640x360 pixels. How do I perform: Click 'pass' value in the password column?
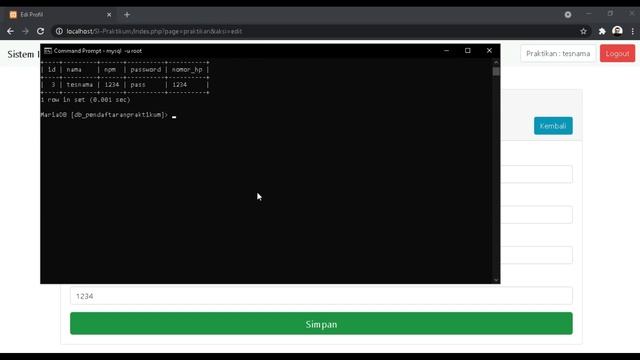(x=138, y=84)
